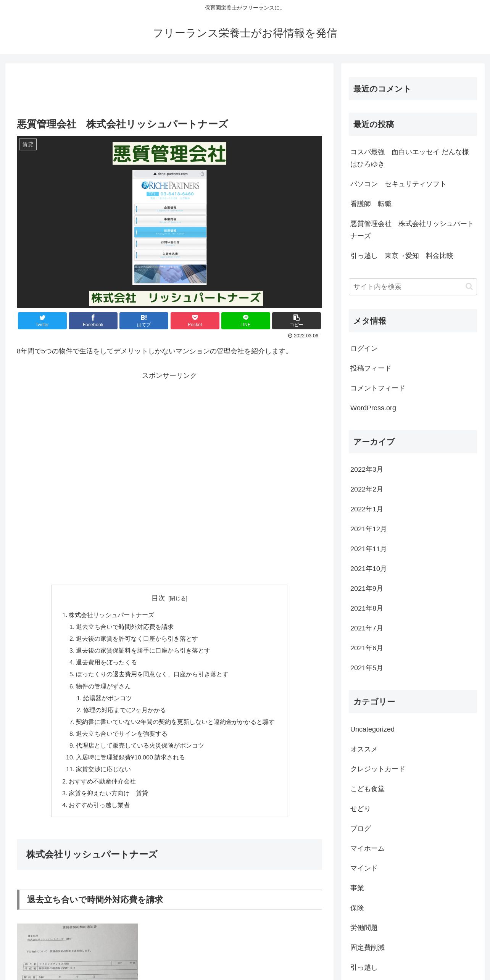
Task: Open the 労働問題 category
Action: pos(364,928)
